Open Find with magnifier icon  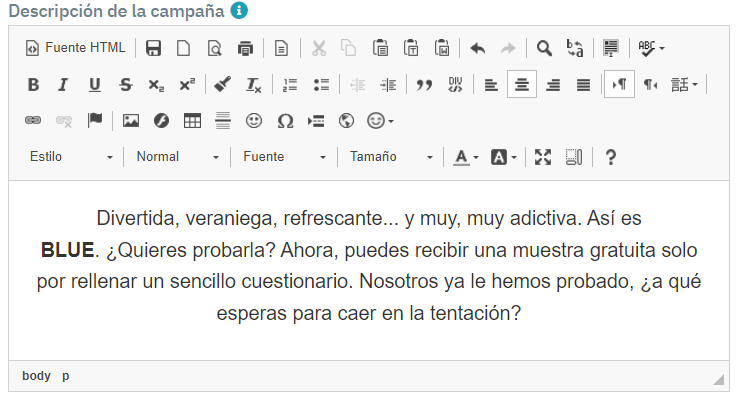pyautogui.click(x=544, y=48)
